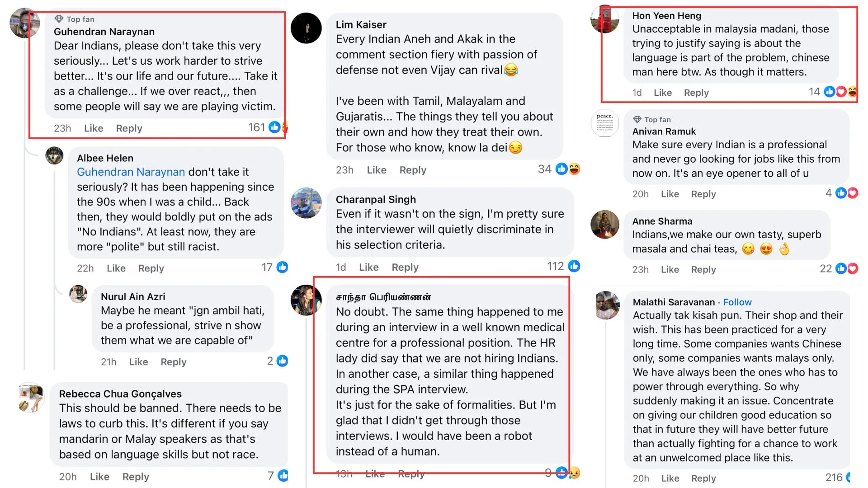Open Guhendran Naraynan mention in Albee Helen's reply
The height and width of the screenshot is (488, 868).
pos(131,172)
